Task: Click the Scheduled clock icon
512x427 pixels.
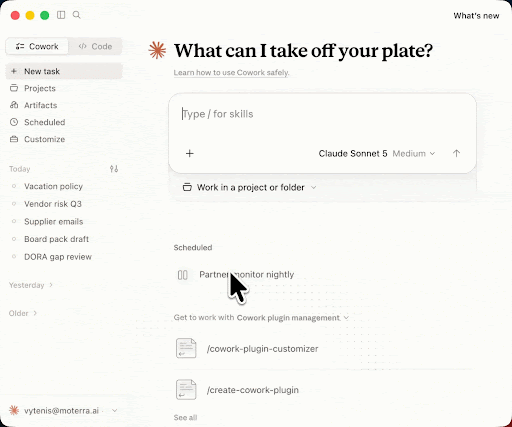Action: [14, 122]
